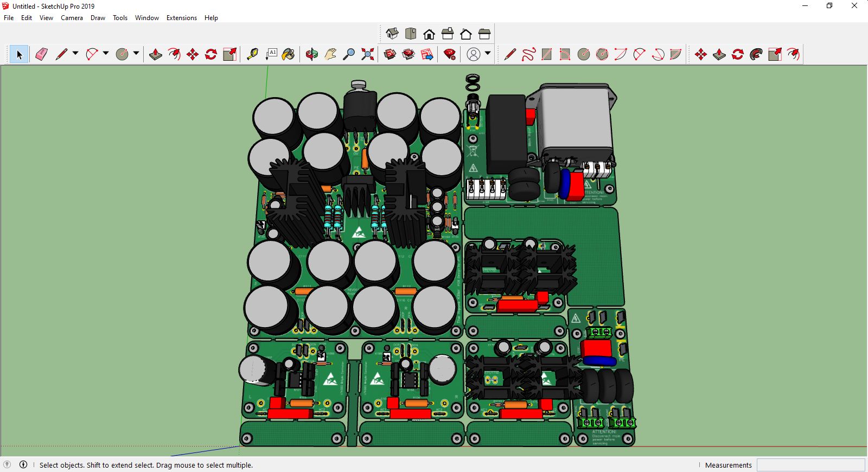This screenshot has width=868, height=472.
Task: Select Scale tool beside Follow Me
Action: pyautogui.click(x=775, y=54)
